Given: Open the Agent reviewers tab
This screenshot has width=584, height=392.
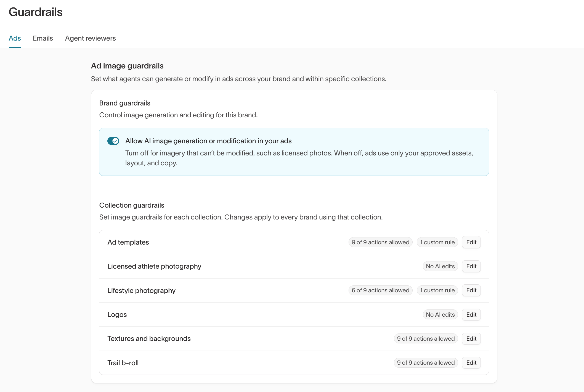Looking at the screenshot, I should click(90, 38).
